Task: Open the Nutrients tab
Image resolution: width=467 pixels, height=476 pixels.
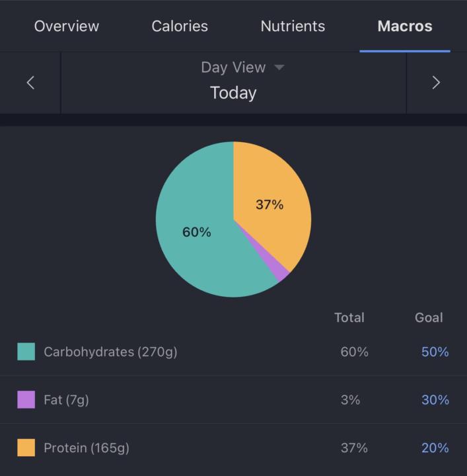Action: pos(293,26)
